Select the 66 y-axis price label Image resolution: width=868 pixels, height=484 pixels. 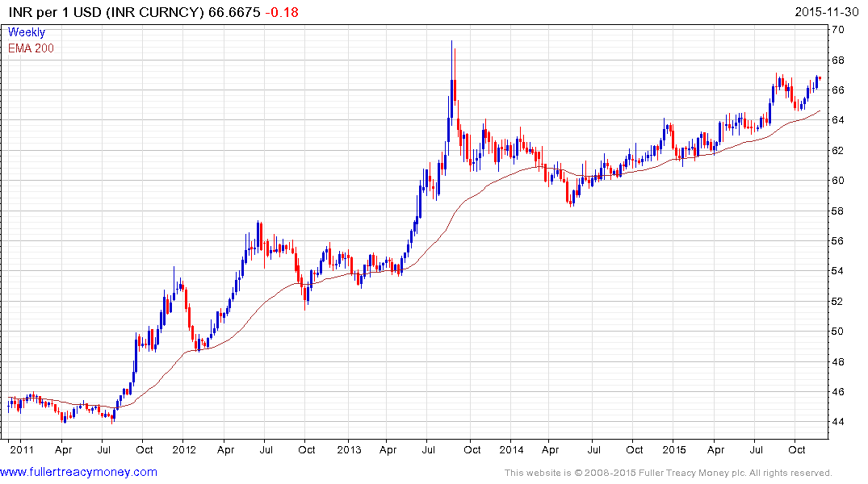tap(838, 90)
